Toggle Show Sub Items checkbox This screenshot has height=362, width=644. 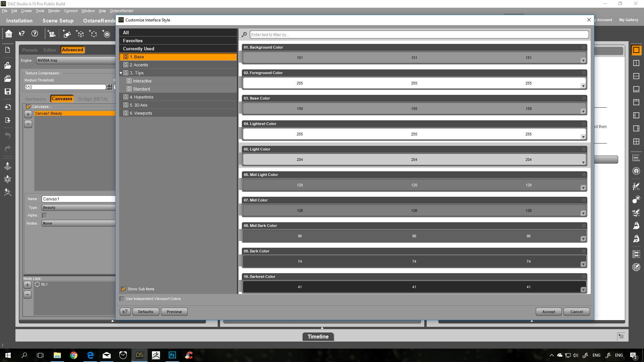[123, 289]
